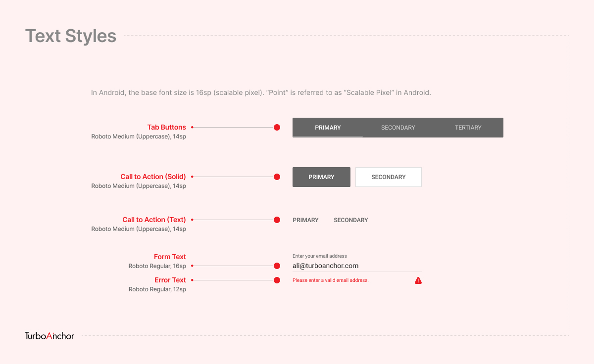594x364 pixels.
Task: Click the 'Please enter a valid email address.' message
Action: [331, 280]
